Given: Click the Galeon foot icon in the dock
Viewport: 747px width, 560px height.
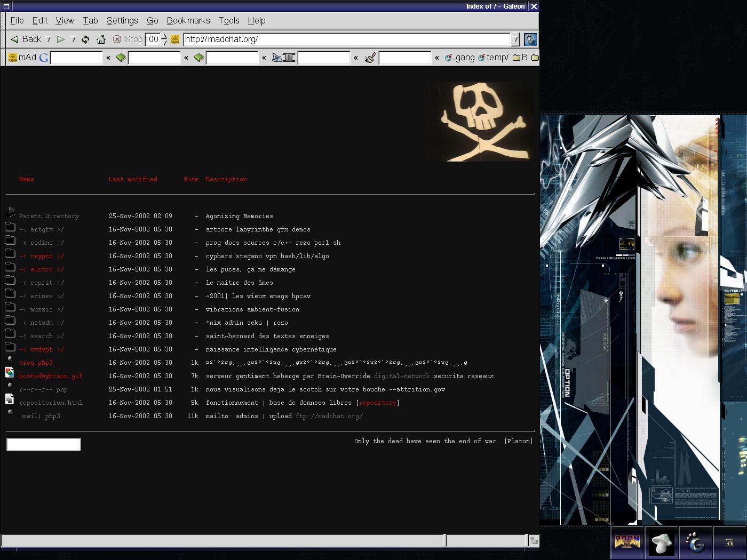Looking at the screenshot, I should tap(695, 543).
